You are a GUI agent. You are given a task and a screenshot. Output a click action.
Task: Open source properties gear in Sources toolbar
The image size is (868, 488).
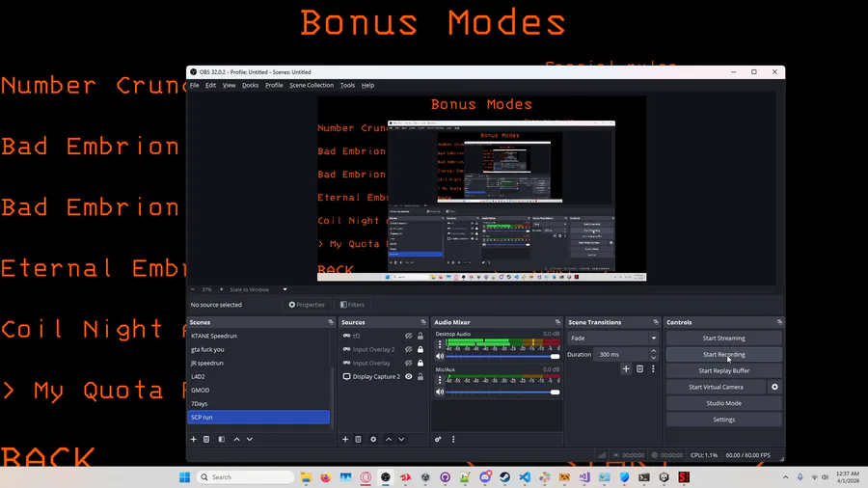(373, 440)
